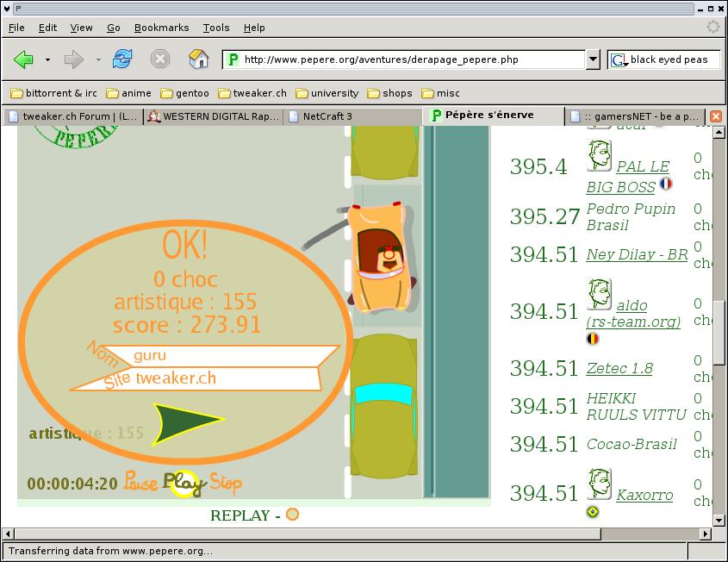Image resolution: width=728 pixels, height=562 pixels.
Task: Expand the URL address bar dropdown
Action: tap(593, 59)
